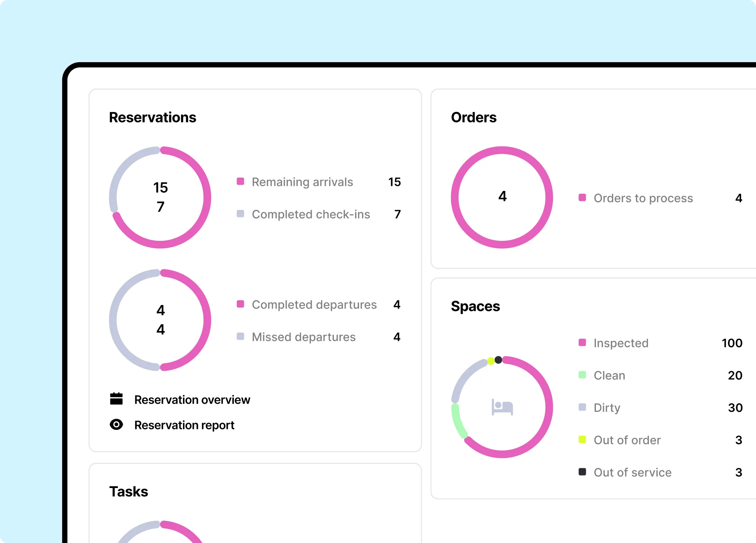This screenshot has height=543, width=756.
Task: Click the Completed departures value 4
Action: tap(397, 305)
